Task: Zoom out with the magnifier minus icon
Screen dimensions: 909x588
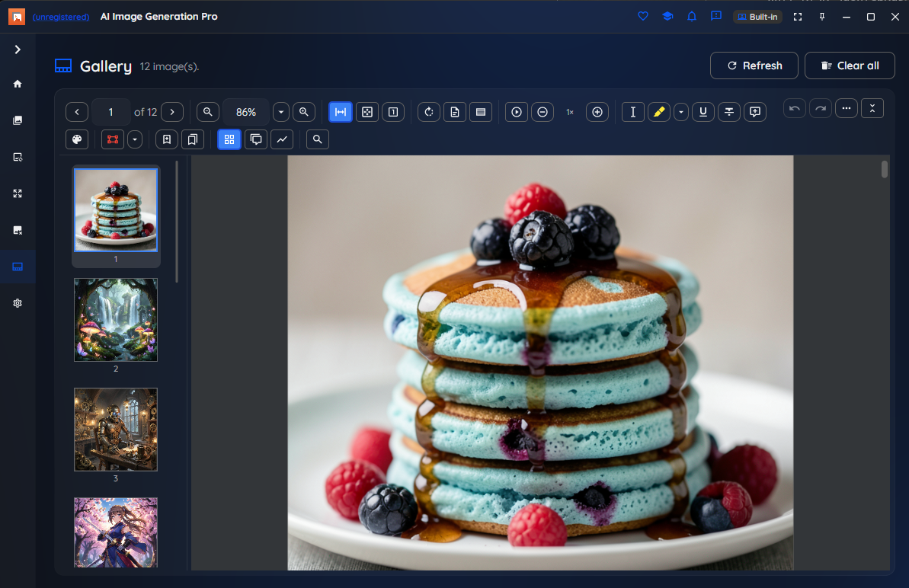Action: pyautogui.click(x=207, y=112)
